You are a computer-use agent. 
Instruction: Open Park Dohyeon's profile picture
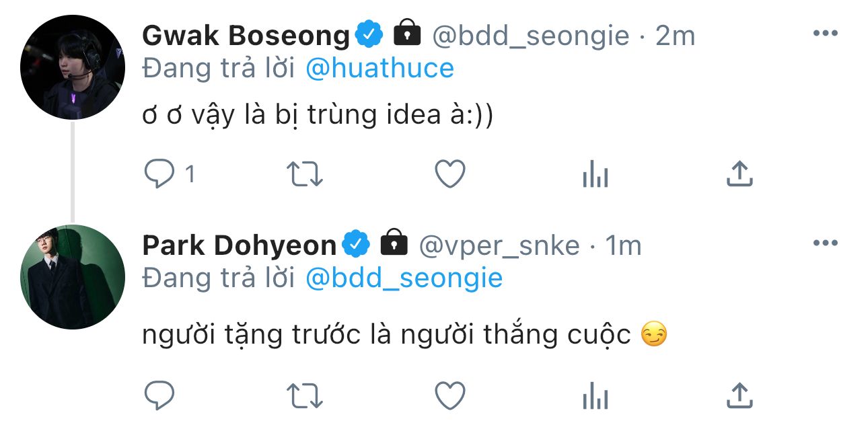tap(73, 277)
